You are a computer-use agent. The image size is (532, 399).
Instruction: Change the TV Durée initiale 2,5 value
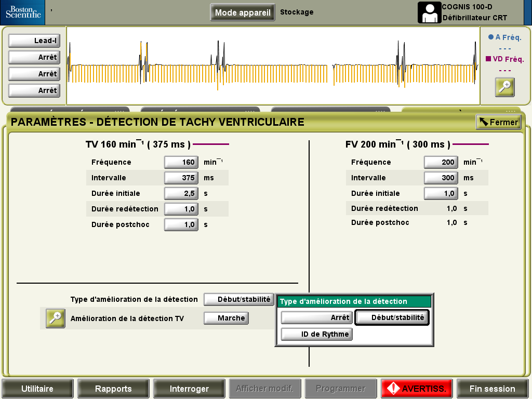click(181, 193)
